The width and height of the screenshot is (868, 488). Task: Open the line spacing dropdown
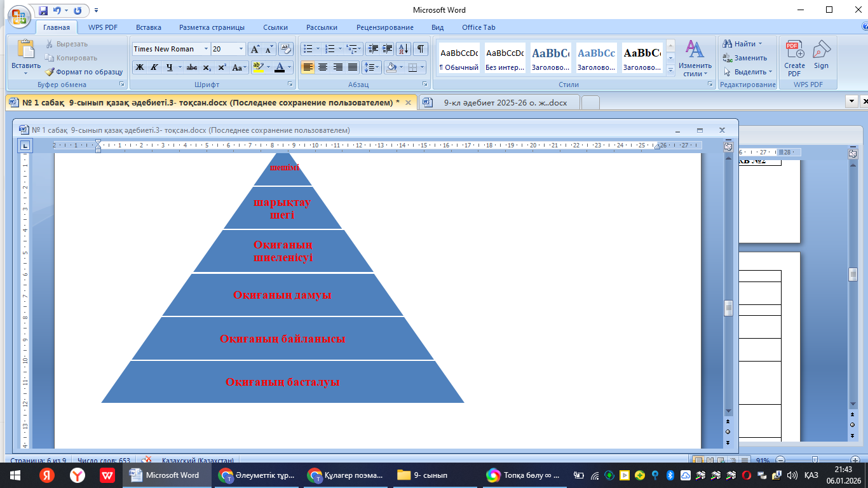372,67
